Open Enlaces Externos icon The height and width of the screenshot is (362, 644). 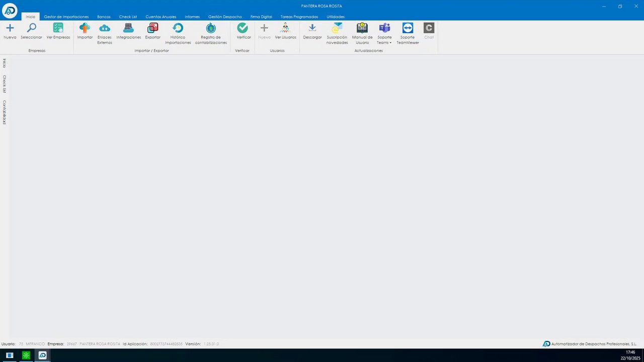point(105,28)
